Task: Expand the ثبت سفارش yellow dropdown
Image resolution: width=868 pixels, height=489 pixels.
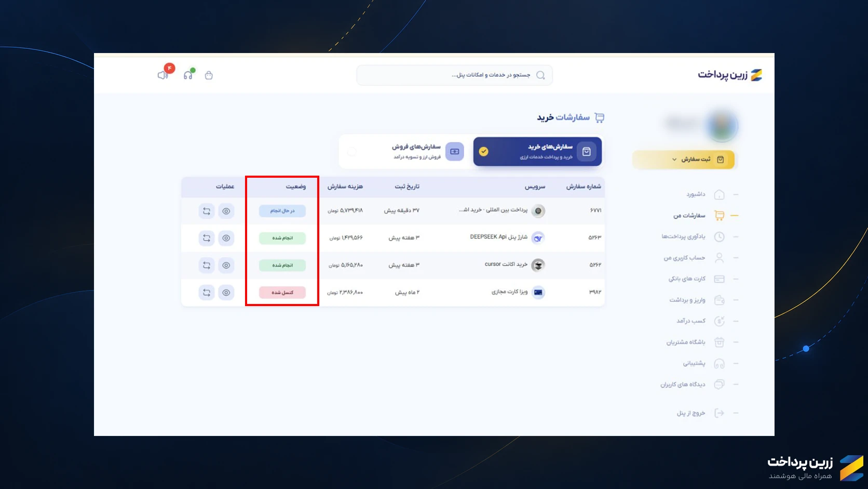Action: pos(684,160)
